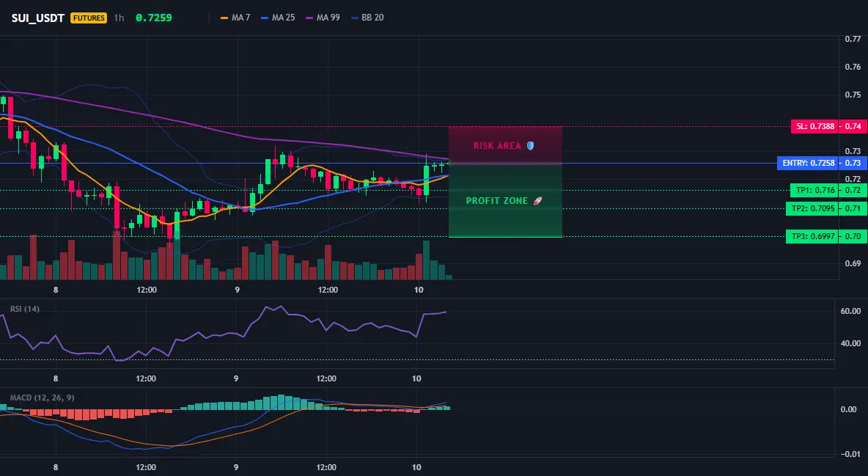Click the SUI_USDT symbol name

(39, 18)
